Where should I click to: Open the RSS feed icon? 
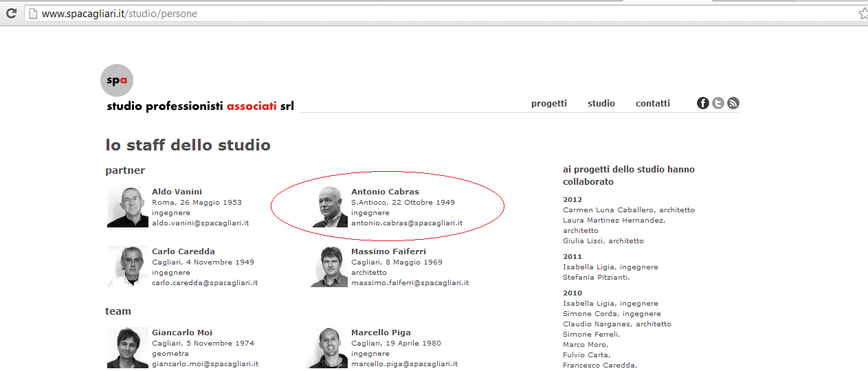tap(733, 103)
